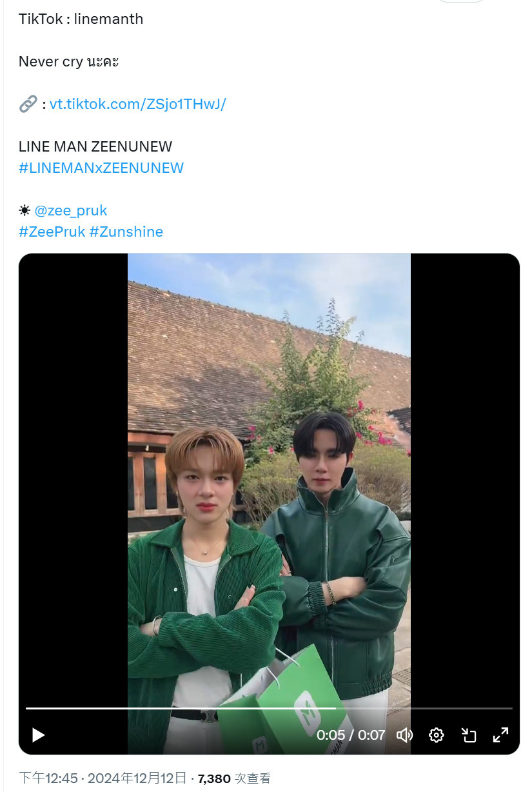Image resolution: width=532 pixels, height=792 pixels.
Task: Open the #ZeePruk hashtag
Action: click(52, 232)
